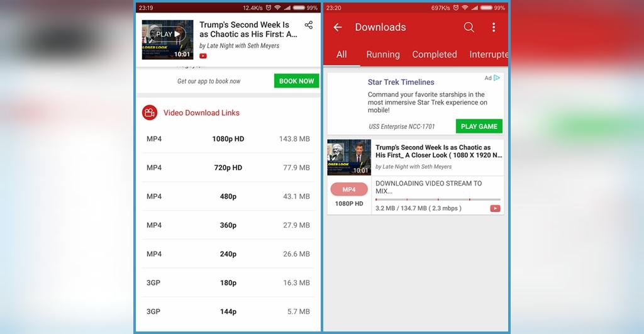
Task: Tap the download progress bar
Action: click(x=438, y=199)
